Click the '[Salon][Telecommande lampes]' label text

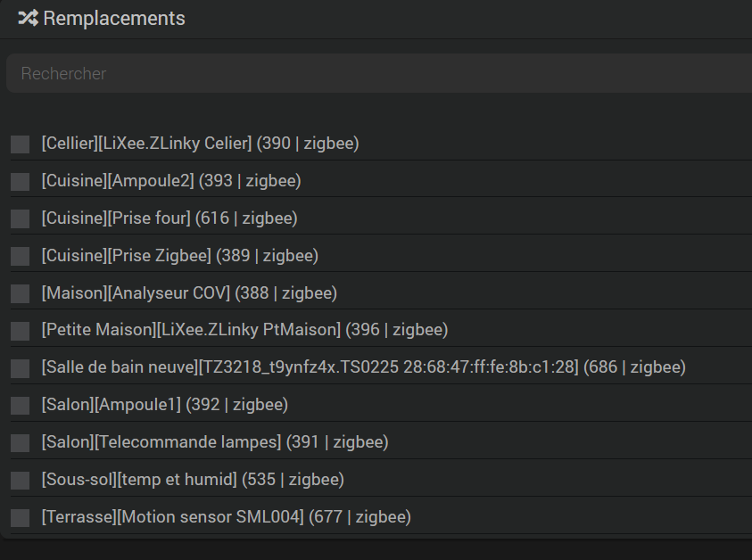pyautogui.click(x=215, y=443)
